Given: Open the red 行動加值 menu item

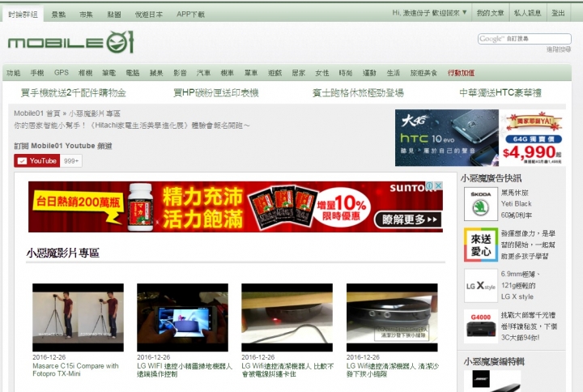Looking at the screenshot, I should (461, 73).
